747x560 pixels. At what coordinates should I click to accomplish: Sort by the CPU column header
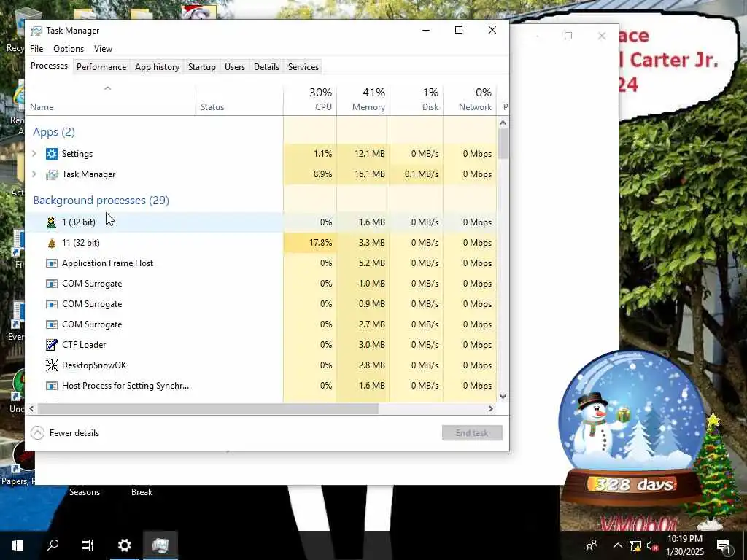coord(310,99)
